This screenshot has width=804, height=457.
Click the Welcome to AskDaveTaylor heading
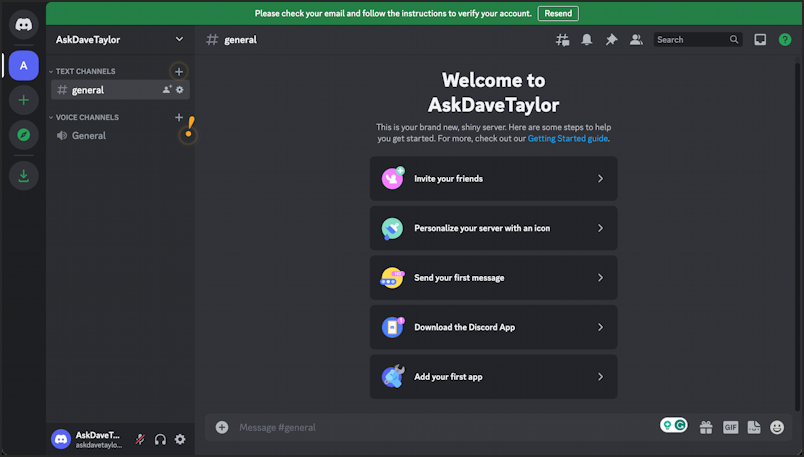pos(493,92)
